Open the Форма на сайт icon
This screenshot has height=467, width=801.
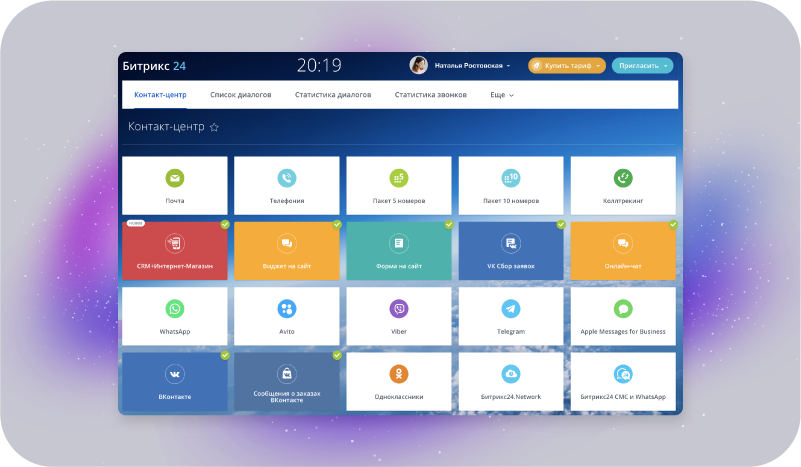pyautogui.click(x=398, y=244)
